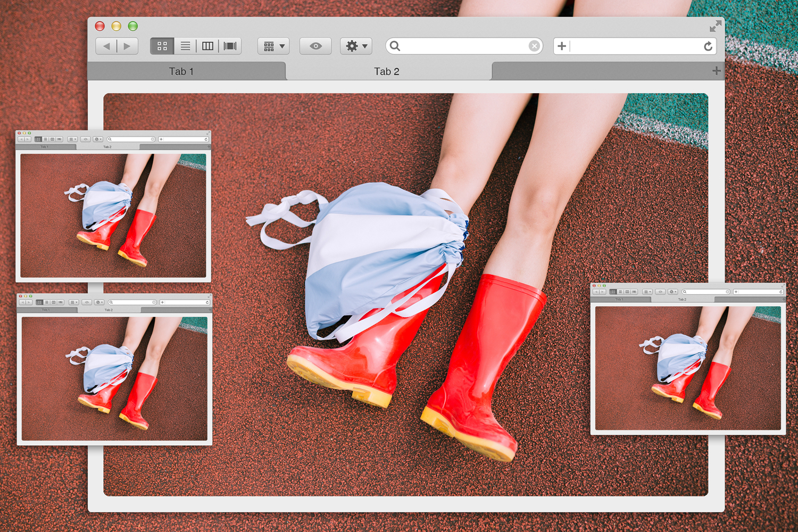Switch to column view mode
This screenshot has width=798, height=532.
pos(207,46)
